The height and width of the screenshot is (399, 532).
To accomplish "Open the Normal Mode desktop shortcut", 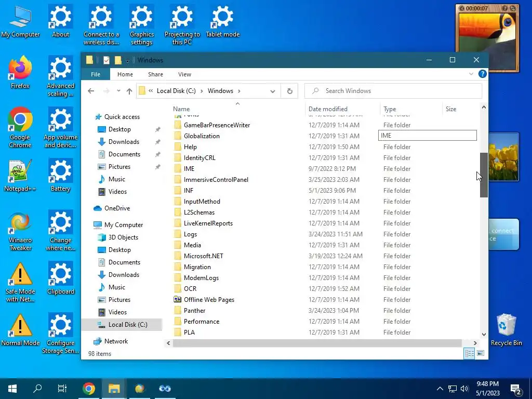I will pyautogui.click(x=20, y=330).
